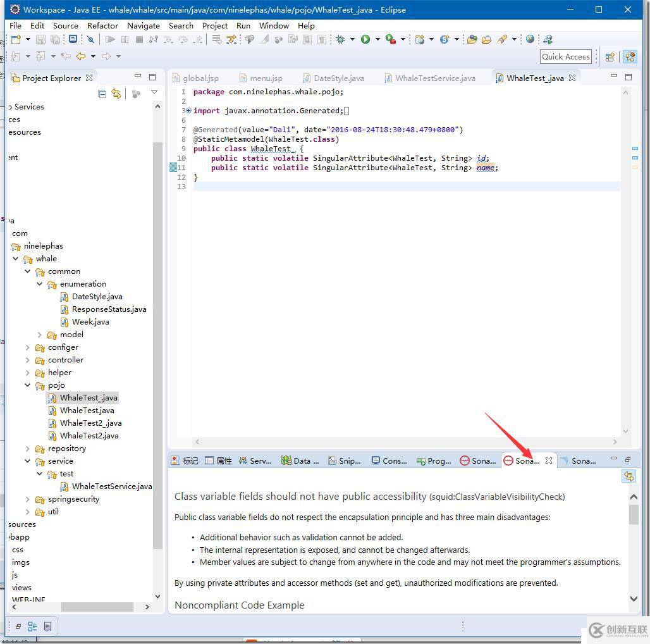Toggle Skip All Breakpoints

pyautogui.click(x=91, y=39)
